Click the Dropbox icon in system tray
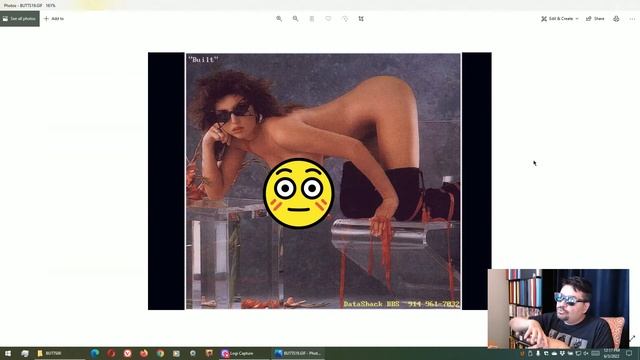The height and width of the screenshot is (360, 640). click(562, 353)
